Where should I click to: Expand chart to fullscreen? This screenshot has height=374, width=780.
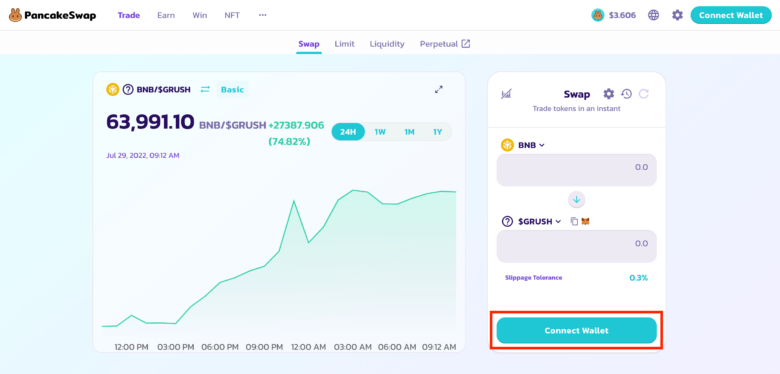click(439, 90)
